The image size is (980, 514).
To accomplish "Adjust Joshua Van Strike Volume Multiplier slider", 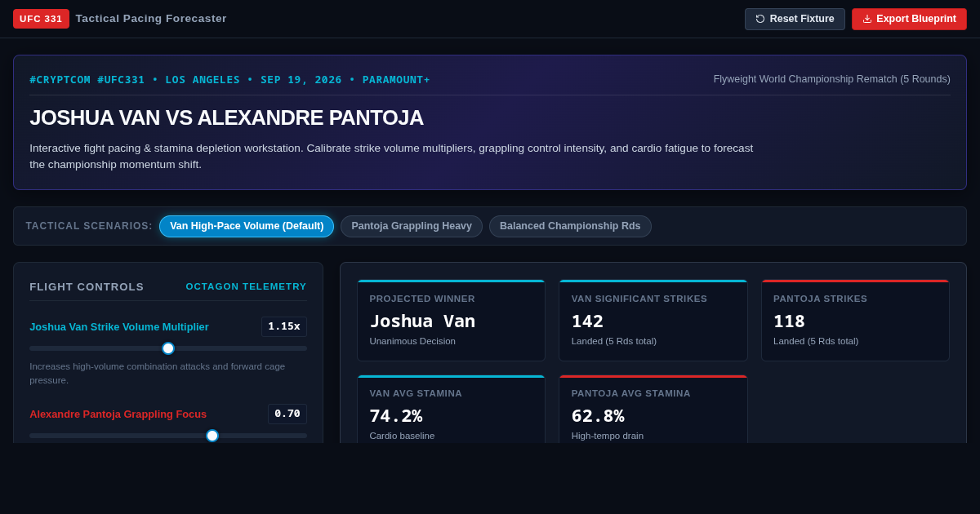I will [x=168, y=348].
